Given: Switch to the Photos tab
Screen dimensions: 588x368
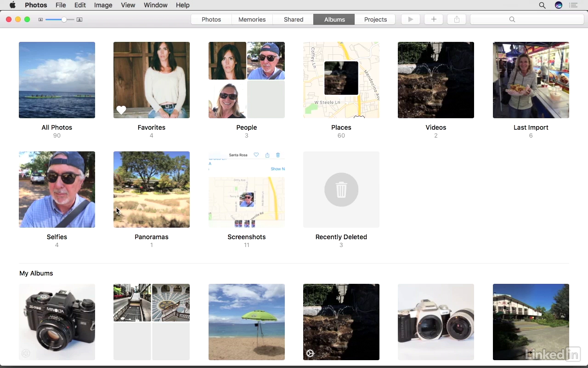Looking at the screenshot, I should 211,19.
